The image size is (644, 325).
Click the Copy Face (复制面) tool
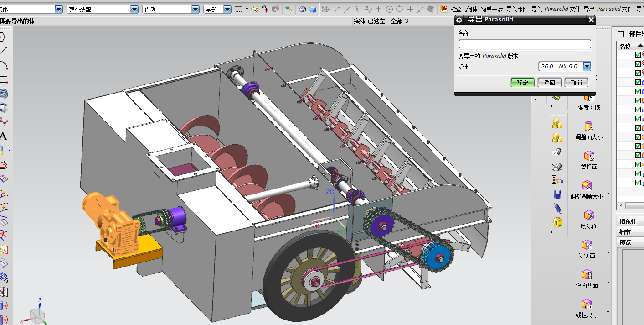(587, 245)
